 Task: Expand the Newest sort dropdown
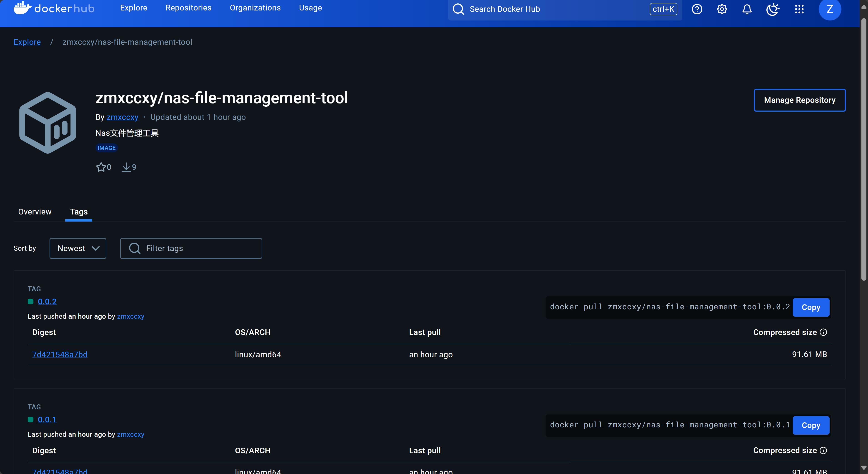click(x=78, y=248)
